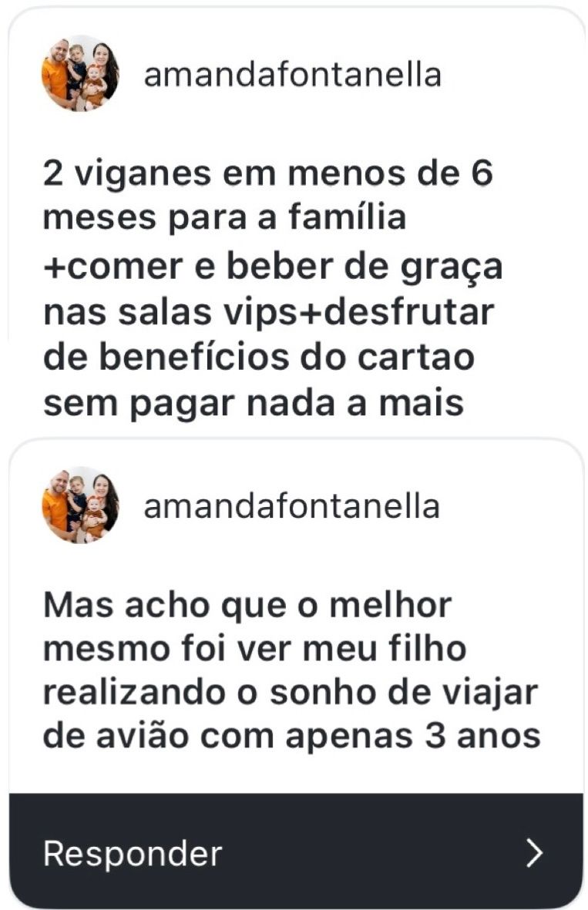
Task: Click the line 'de avião com apenas 3 anos'
Action: (x=292, y=737)
